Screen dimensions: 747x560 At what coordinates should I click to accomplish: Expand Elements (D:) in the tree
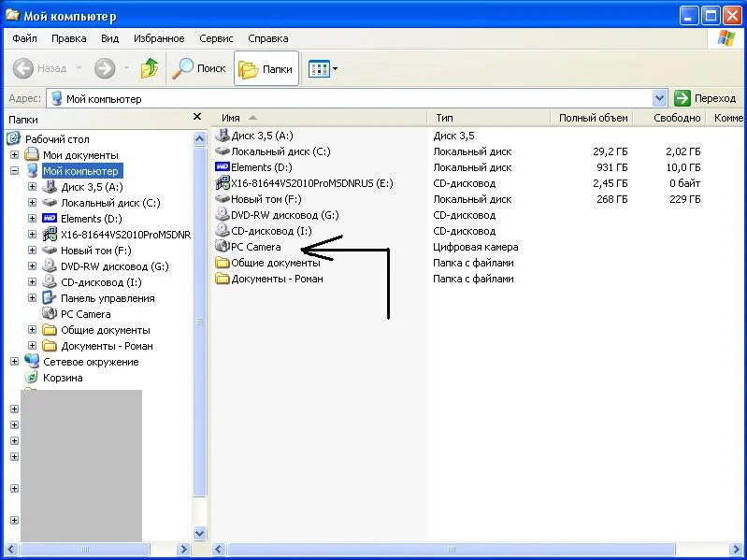(x=32, y=218)
